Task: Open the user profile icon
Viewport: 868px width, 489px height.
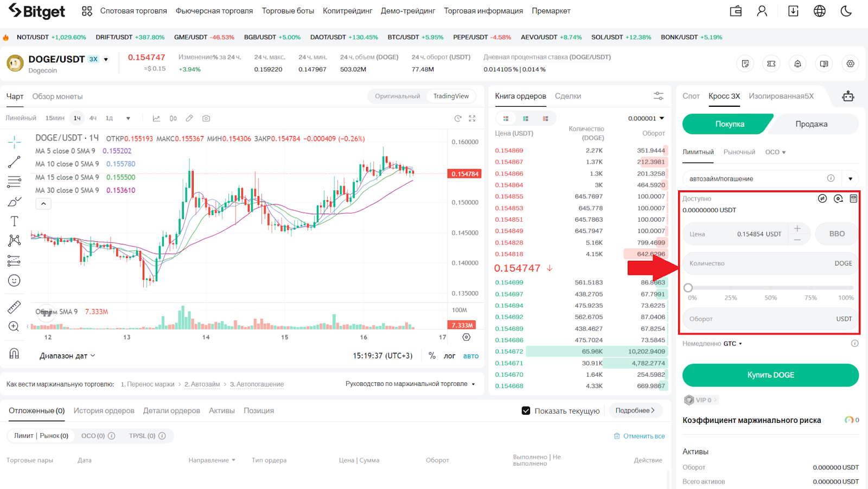Action: pos(762,11)
